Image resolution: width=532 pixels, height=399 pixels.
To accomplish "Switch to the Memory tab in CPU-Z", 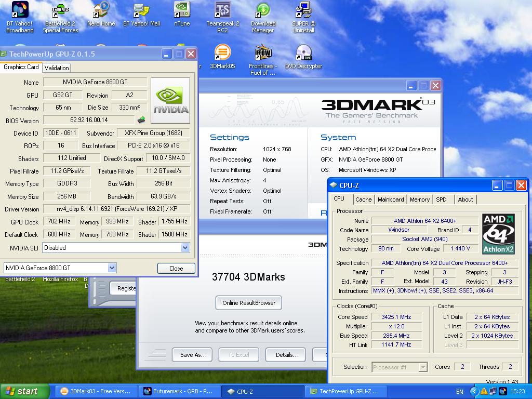I will pos(420,199).
